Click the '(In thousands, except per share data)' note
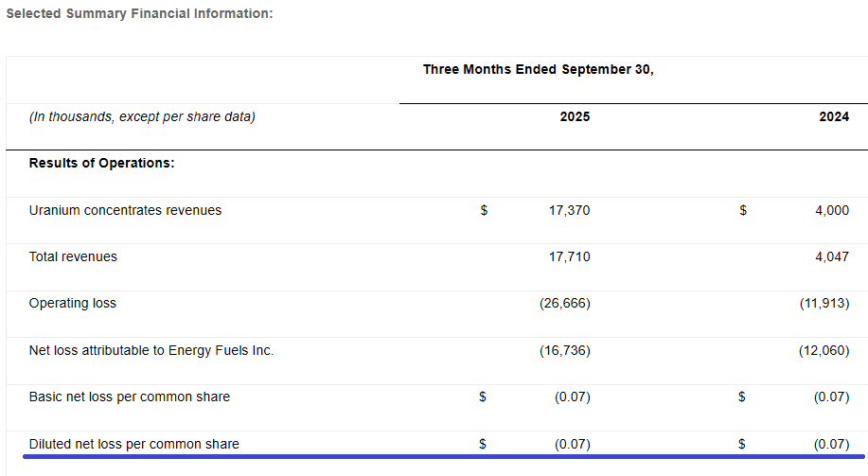This screenshot has width=868, height=476. pos(142,116)
